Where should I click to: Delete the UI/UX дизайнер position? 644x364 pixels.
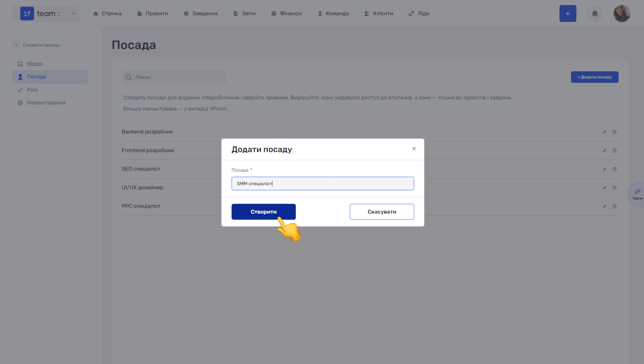coord(614,188)
